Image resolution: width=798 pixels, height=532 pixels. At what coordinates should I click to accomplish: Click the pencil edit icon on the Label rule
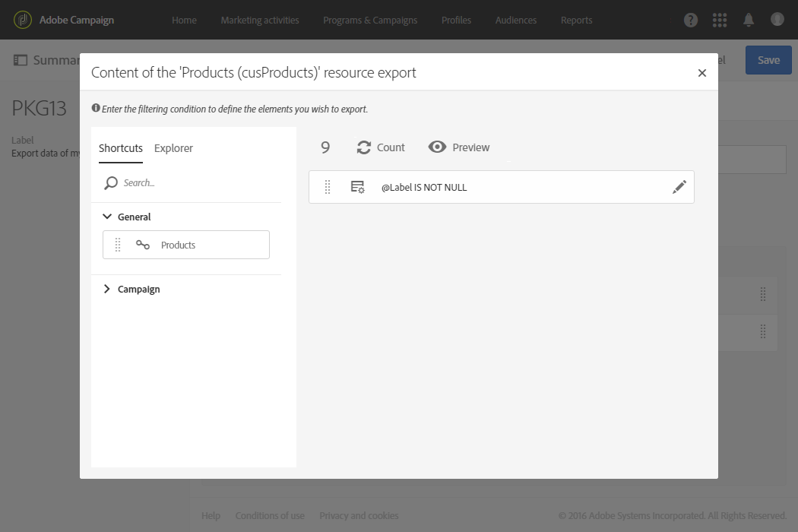679,187
